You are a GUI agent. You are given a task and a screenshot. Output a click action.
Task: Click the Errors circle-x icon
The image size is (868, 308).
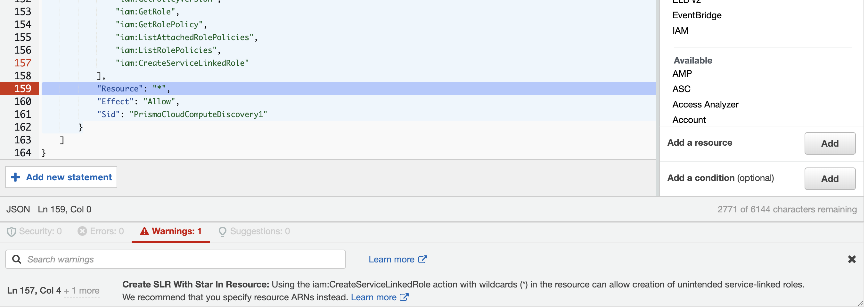click(x=82, y=231)
